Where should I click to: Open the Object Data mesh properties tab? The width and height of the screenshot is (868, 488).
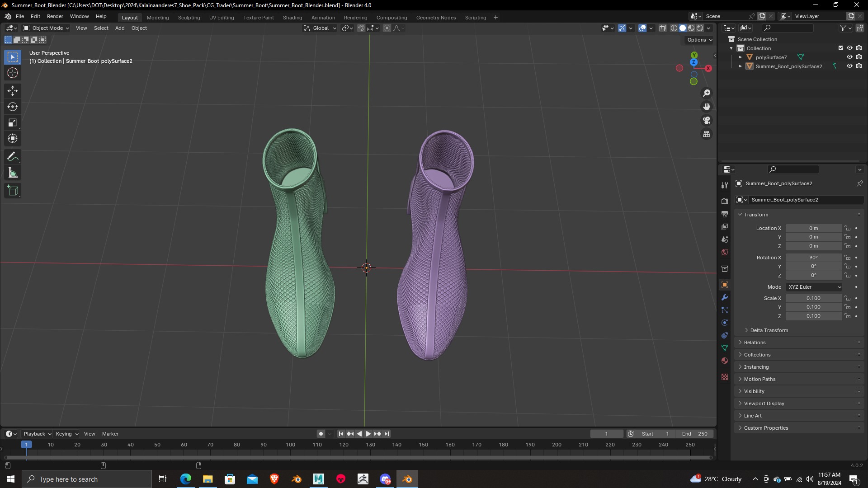coord(725,348)
